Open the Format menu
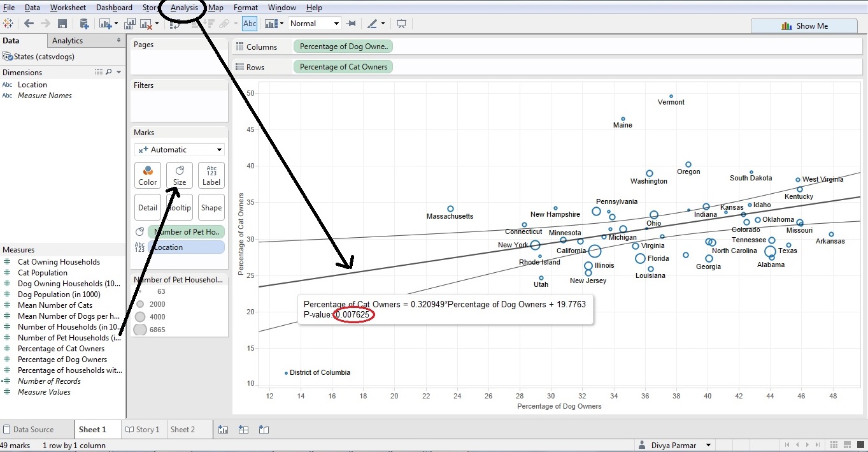868x452 pixels. [x=246, y=8]
